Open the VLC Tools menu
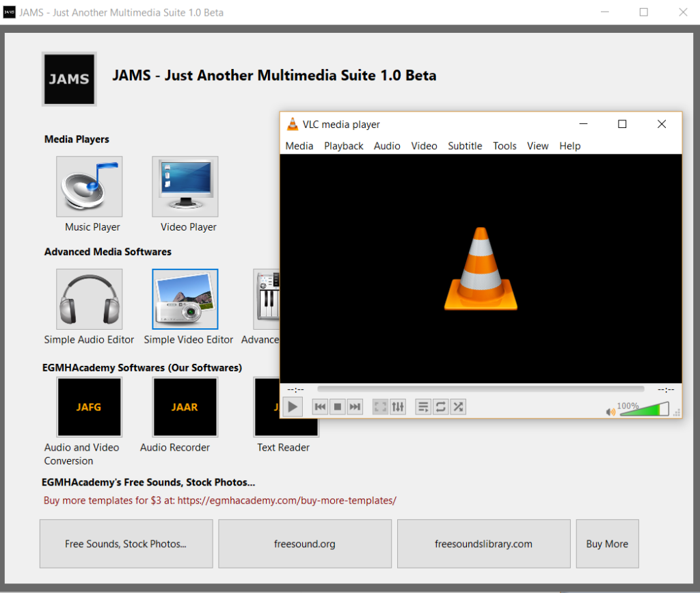The width and height of the screenshot is (700, 593). pos(504,146)
